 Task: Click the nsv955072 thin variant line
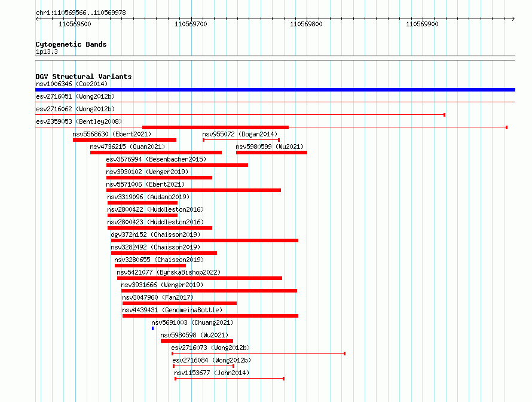[241, 140]
